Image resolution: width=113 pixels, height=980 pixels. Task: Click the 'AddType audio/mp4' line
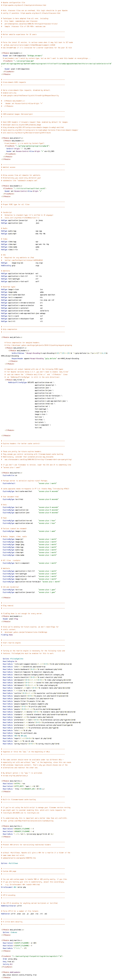coord(23,234)
